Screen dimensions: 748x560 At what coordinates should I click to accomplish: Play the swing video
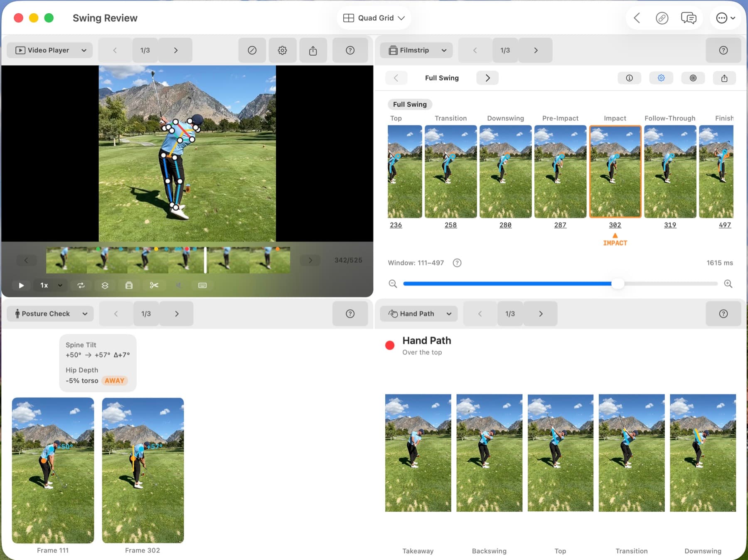(21, 285)
